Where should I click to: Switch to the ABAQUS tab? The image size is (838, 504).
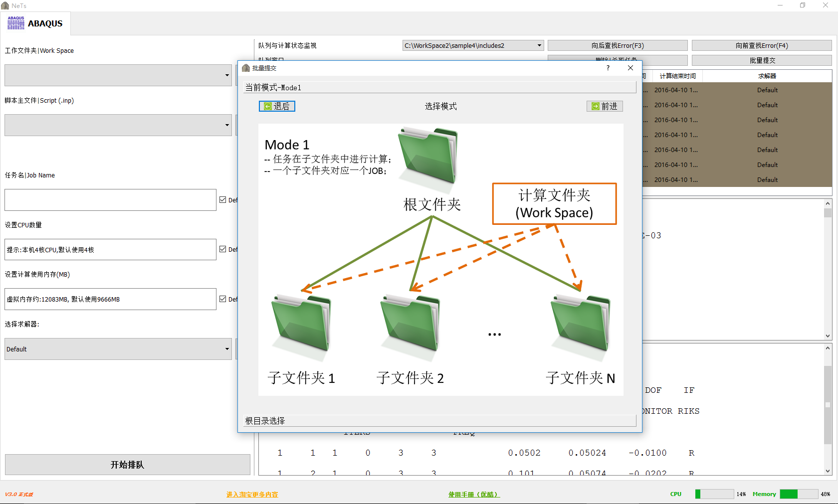point(36,23)
